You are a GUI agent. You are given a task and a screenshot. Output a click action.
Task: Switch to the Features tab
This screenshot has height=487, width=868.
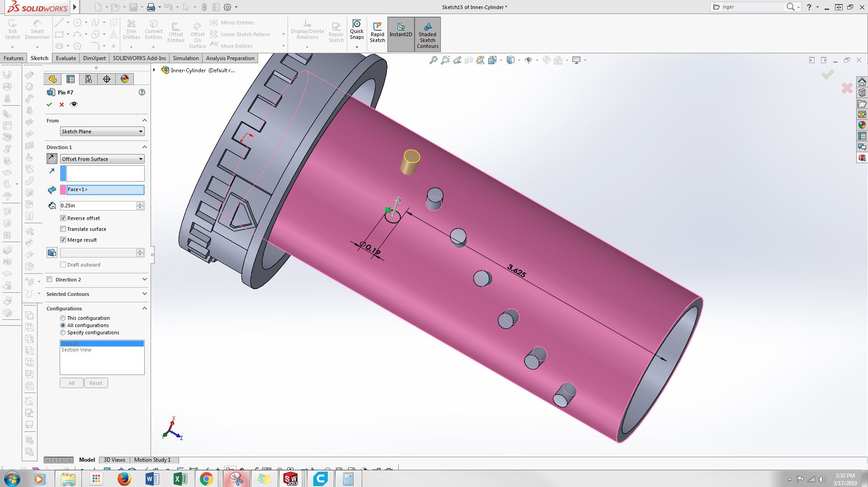point(14,58)
